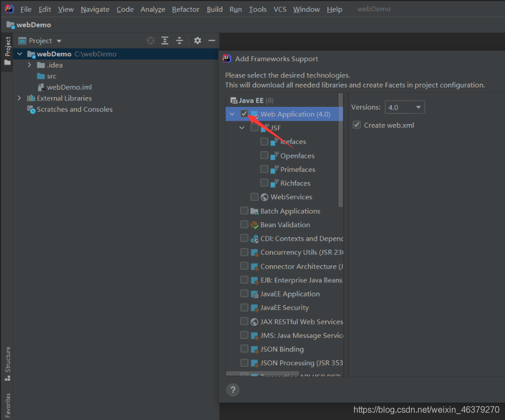505x420 pixels.
Task: Click the webDemo.iml file icon
Action: tap(41, 88)
